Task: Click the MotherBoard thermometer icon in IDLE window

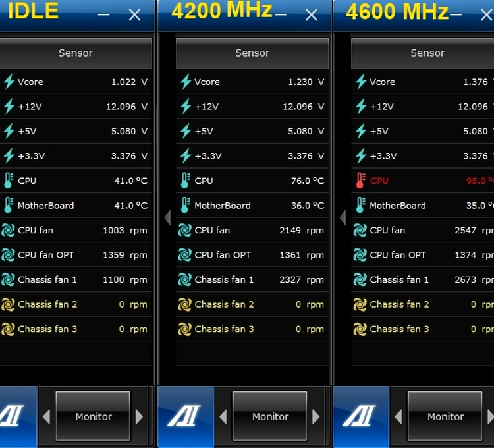Action: tap(9, 205)
